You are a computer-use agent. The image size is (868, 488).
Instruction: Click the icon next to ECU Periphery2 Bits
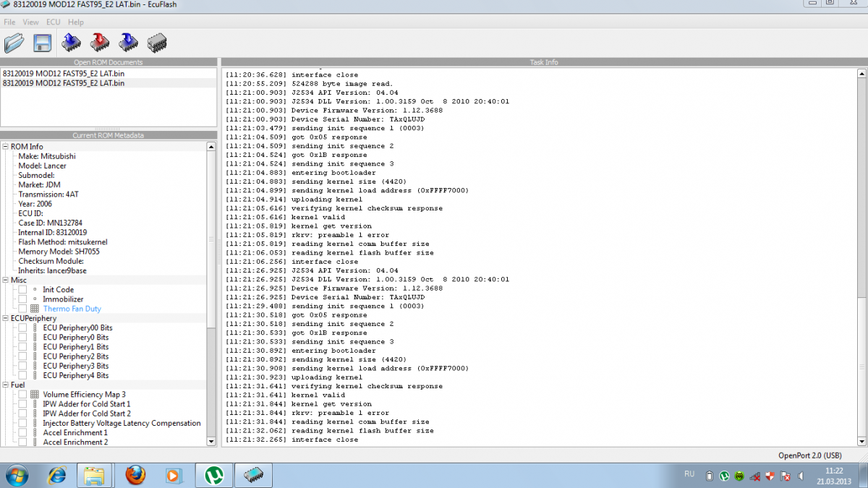35,356
